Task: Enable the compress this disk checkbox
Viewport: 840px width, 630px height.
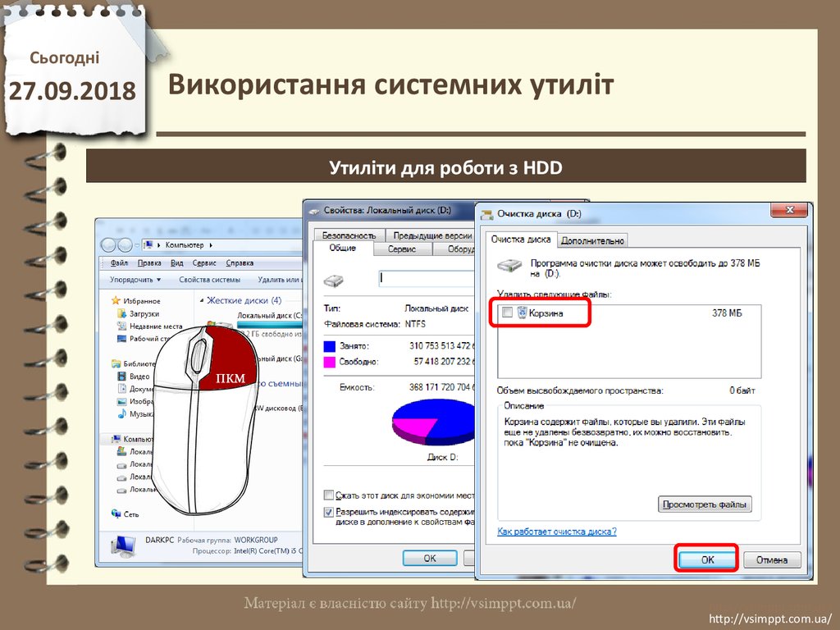Action: pyautogui.click(x=329, y=495)
